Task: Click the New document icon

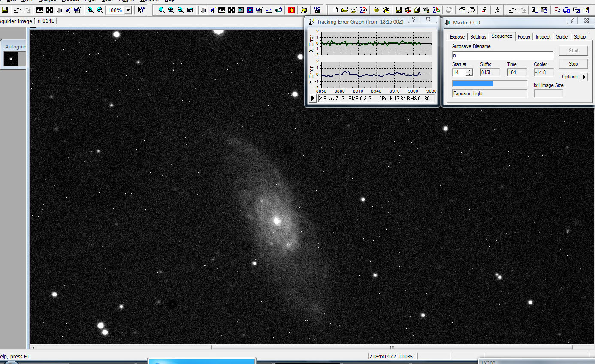Action: coord(336,10)
